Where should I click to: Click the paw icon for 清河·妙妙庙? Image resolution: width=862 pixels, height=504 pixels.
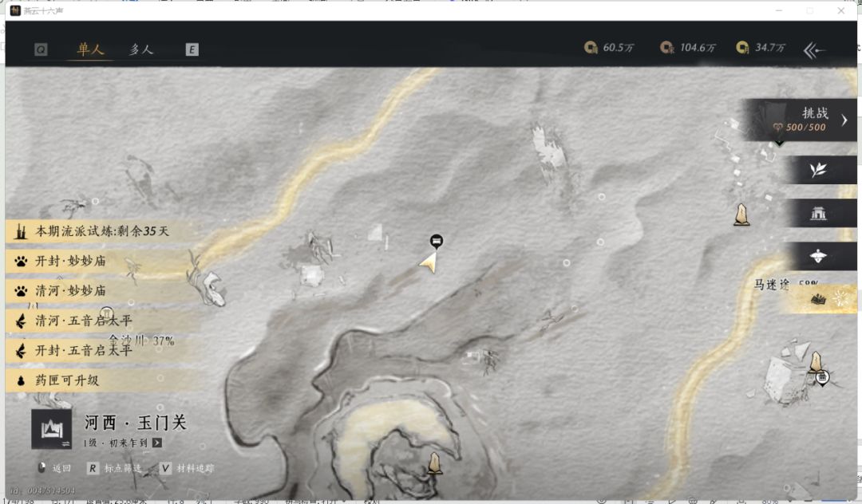(21, 291)
